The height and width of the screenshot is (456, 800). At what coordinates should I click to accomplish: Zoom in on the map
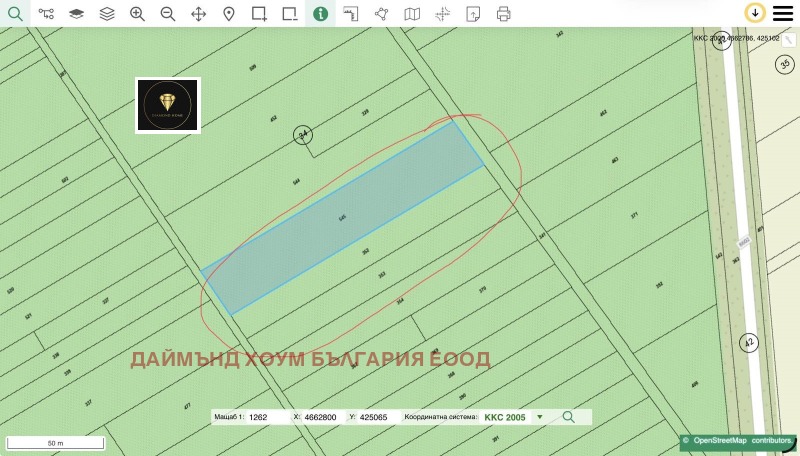pos(137,14)
